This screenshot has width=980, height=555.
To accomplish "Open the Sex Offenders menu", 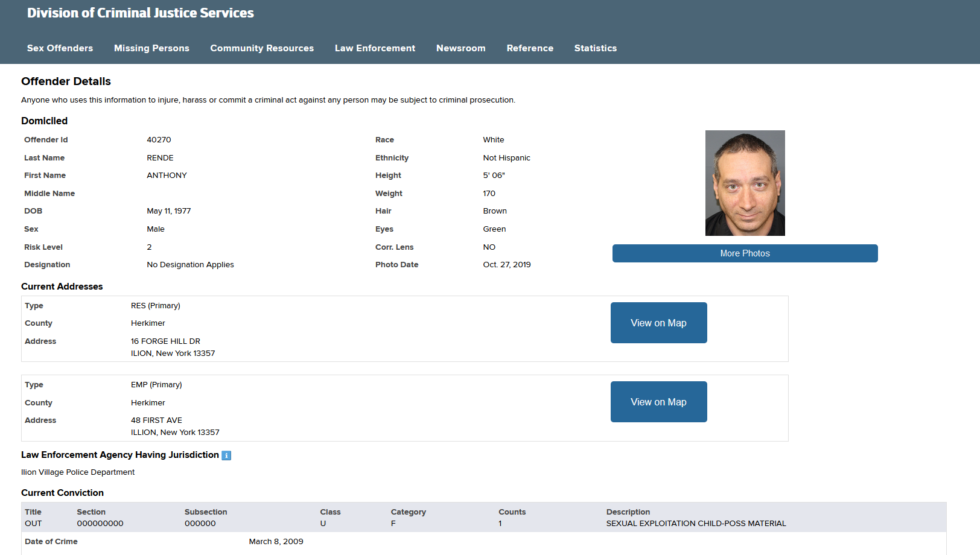I will [x=60, y=48].
